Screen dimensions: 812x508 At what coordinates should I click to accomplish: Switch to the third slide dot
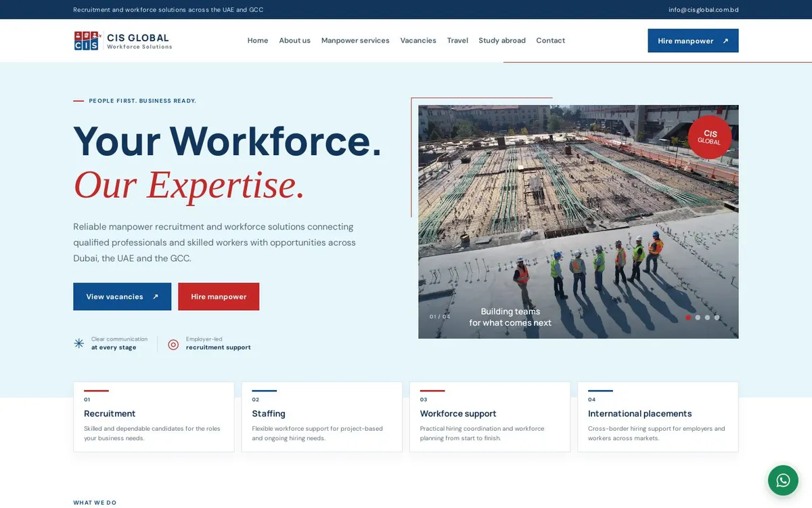click(707, 317)
